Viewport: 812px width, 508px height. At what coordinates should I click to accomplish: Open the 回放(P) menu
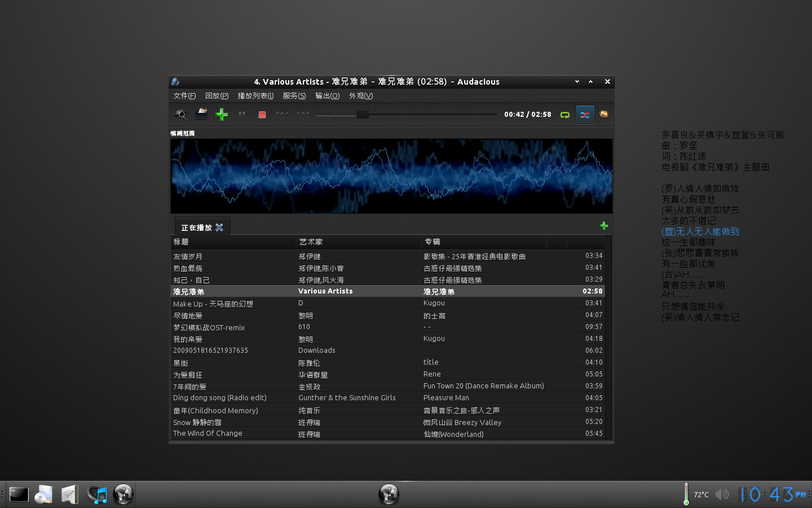pos(217,96)
